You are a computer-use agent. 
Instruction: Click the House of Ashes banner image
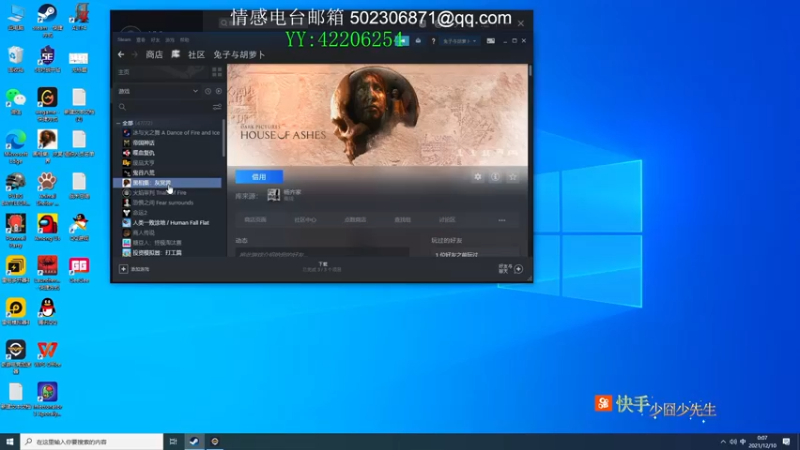[378, 115]
